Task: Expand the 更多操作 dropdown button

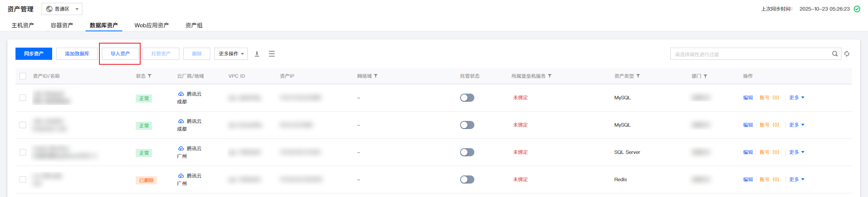Action: [231, 54]
